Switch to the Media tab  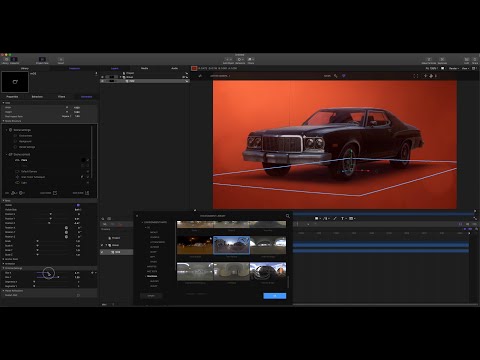pos(144,68)
